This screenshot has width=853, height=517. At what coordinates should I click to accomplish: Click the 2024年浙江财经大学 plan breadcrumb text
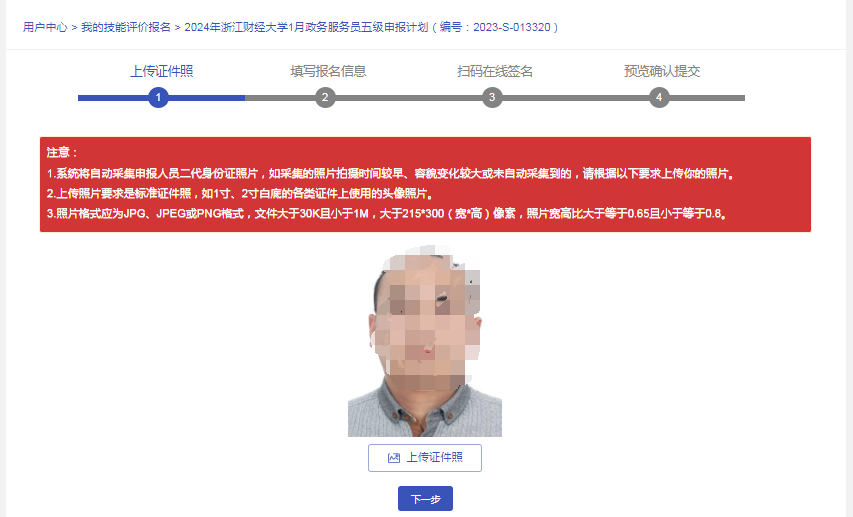(371, 27)
